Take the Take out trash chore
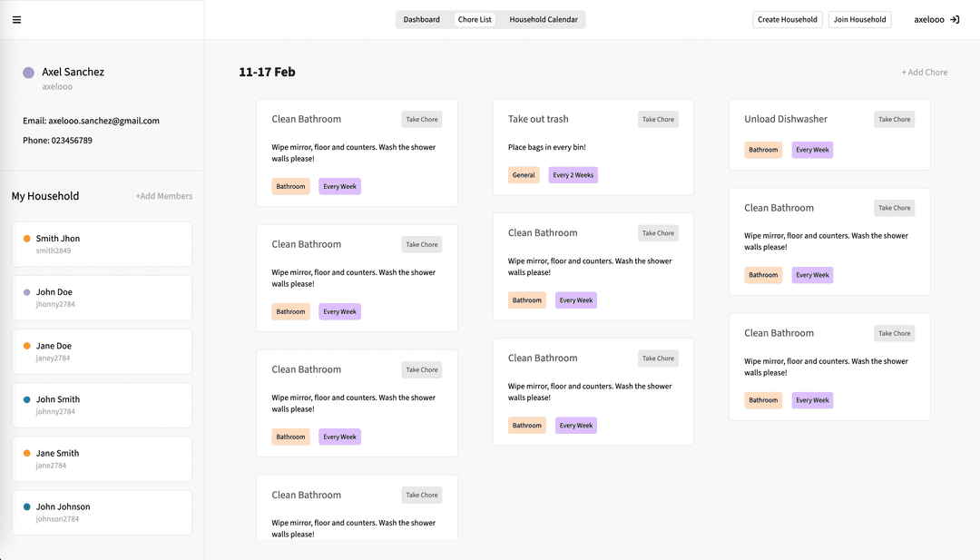This screenshot has width=980, height=560. pos(658,120)
